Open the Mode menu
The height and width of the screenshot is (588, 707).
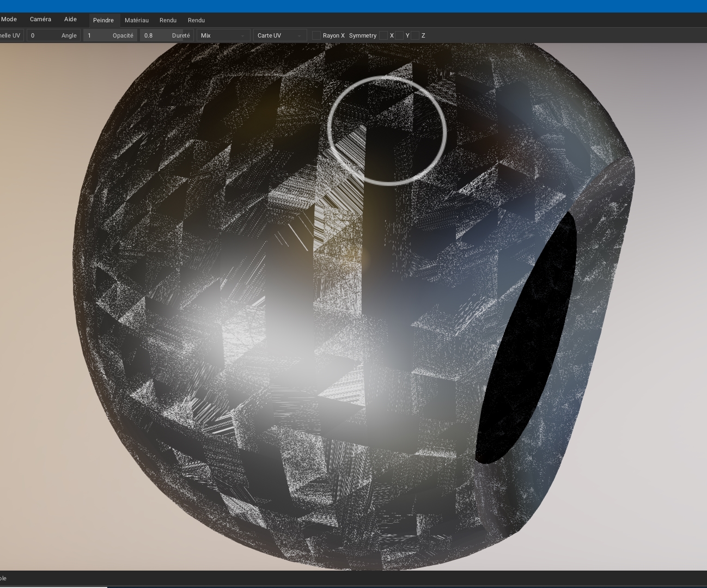point(9,19)
